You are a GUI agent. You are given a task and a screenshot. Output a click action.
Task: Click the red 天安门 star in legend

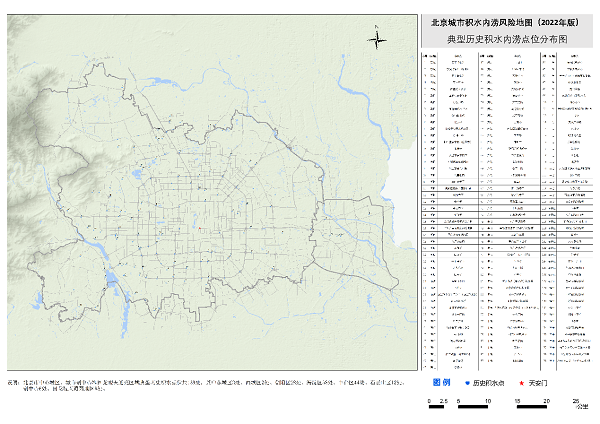coord(521,382)
